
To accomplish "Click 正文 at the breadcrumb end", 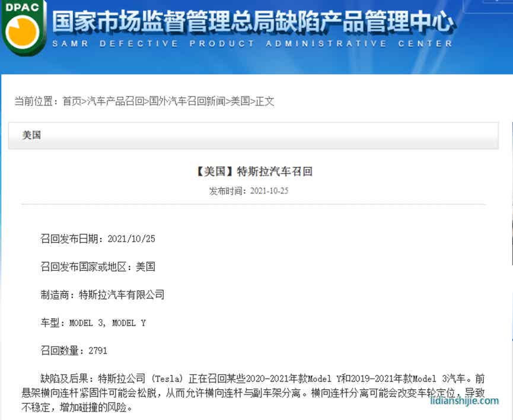I will pyautogui.click(x=265, y=101).
